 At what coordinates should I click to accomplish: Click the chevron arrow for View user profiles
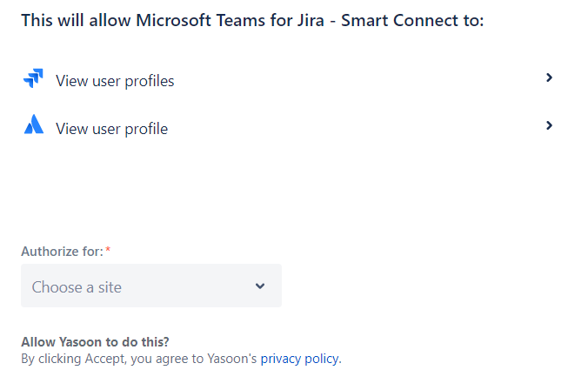click(549, 77)
